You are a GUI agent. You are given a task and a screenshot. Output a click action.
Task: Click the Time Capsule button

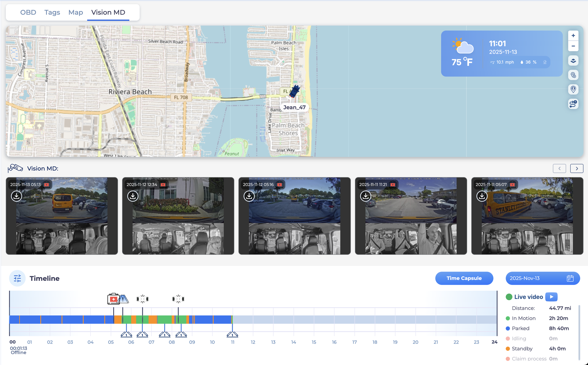[x=464, y=278]
